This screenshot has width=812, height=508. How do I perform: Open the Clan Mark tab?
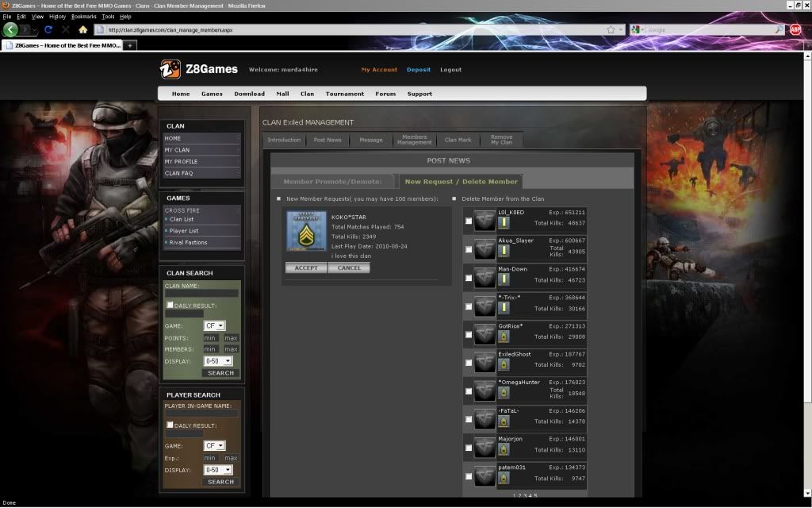coord(458,140)
